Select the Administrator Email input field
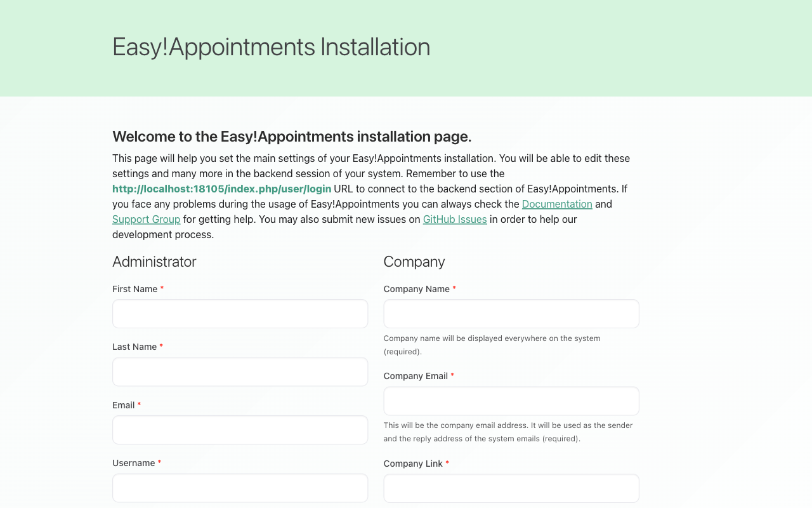 pos(240,430)
